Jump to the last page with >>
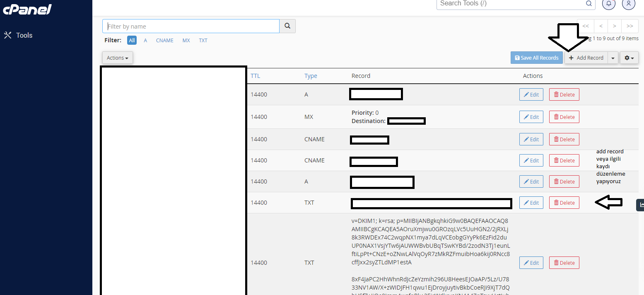 pyautogui.click(x=630, y=26)
